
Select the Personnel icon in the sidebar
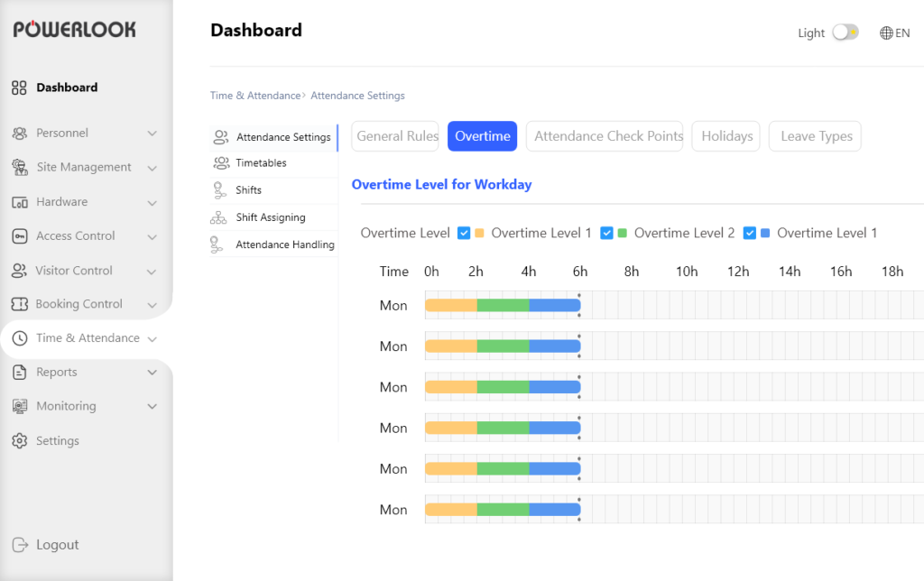[19, 133]
